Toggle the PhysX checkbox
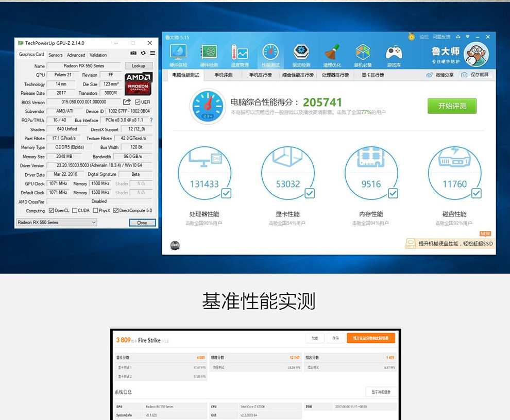510x420 pixels. pos(95,210)
